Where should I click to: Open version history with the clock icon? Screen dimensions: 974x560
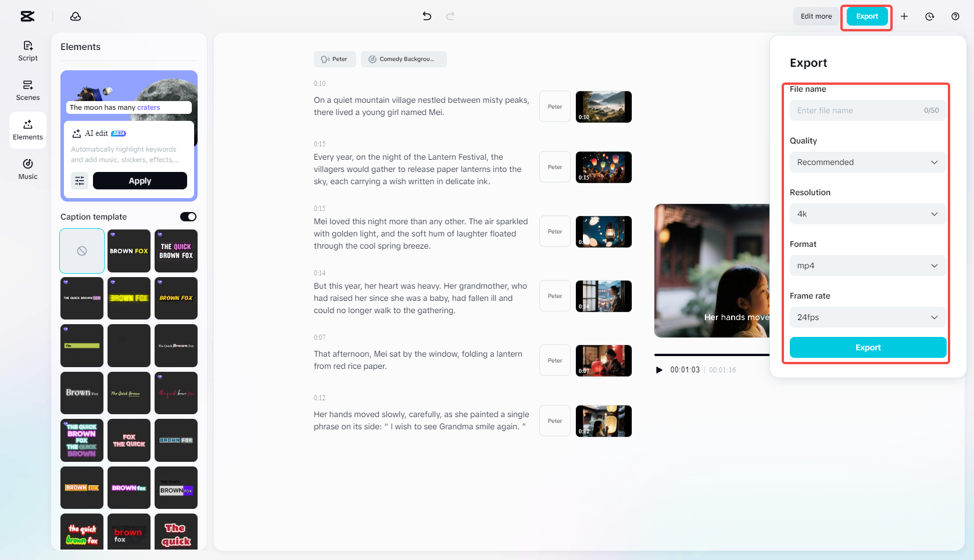pyautogui.click(x=929, y=16)
